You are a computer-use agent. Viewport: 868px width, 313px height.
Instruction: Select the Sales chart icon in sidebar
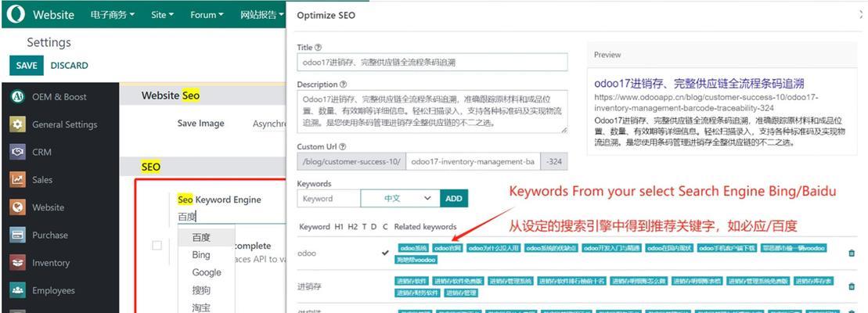pos(18,180)
